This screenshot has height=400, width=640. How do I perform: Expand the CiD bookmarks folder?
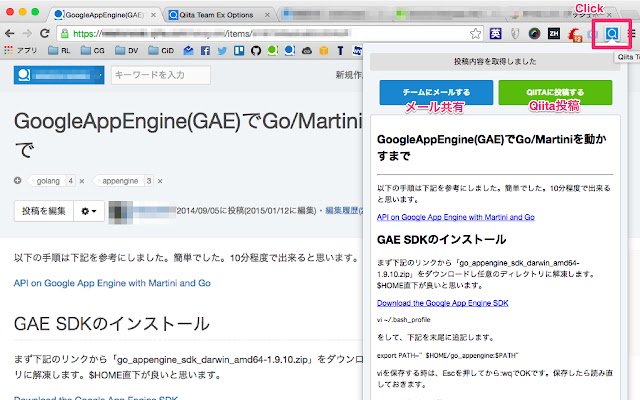(161, 51)
